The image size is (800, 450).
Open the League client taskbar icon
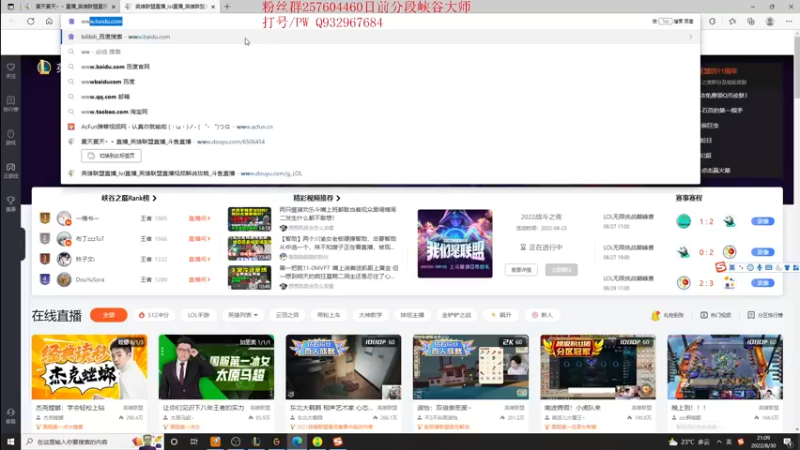coord(256,441)
